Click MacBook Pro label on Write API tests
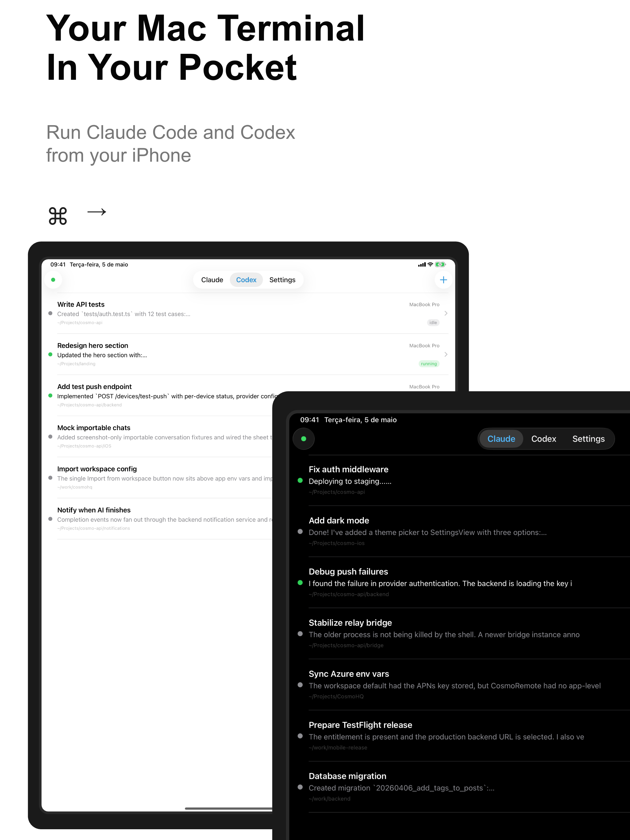Viewport: 630px width, 840px height. click(x=424, y=305)
